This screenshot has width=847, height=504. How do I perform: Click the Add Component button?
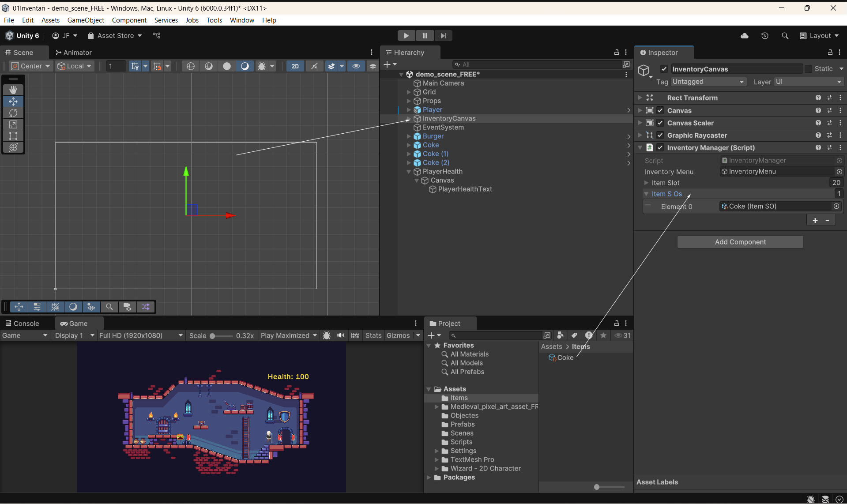[x=740, y=242]
